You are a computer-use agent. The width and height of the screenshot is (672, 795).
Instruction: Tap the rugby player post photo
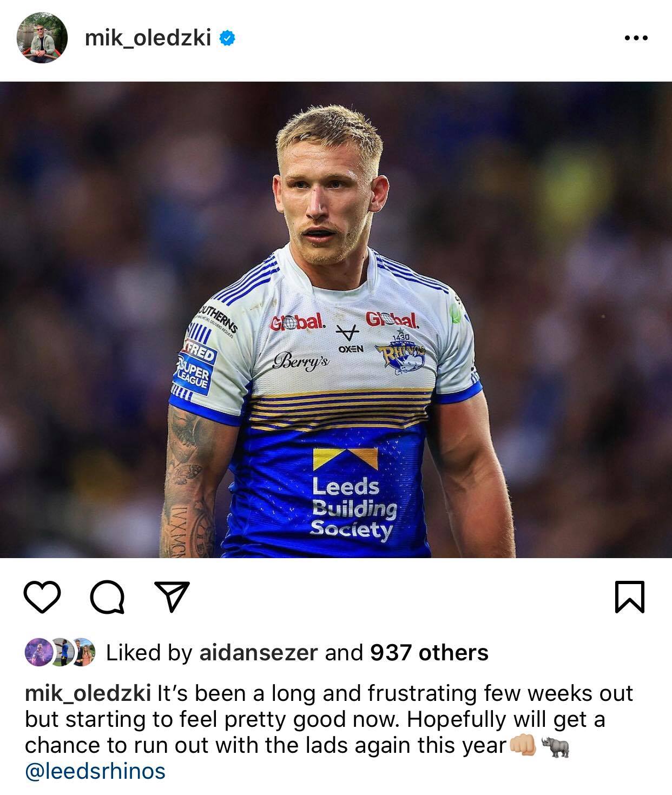pyautogui.click(x=336, y=320)
